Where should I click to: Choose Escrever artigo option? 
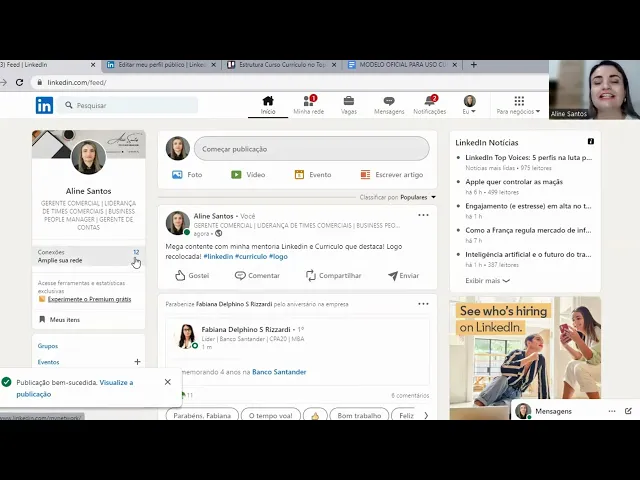coord(391,175)
